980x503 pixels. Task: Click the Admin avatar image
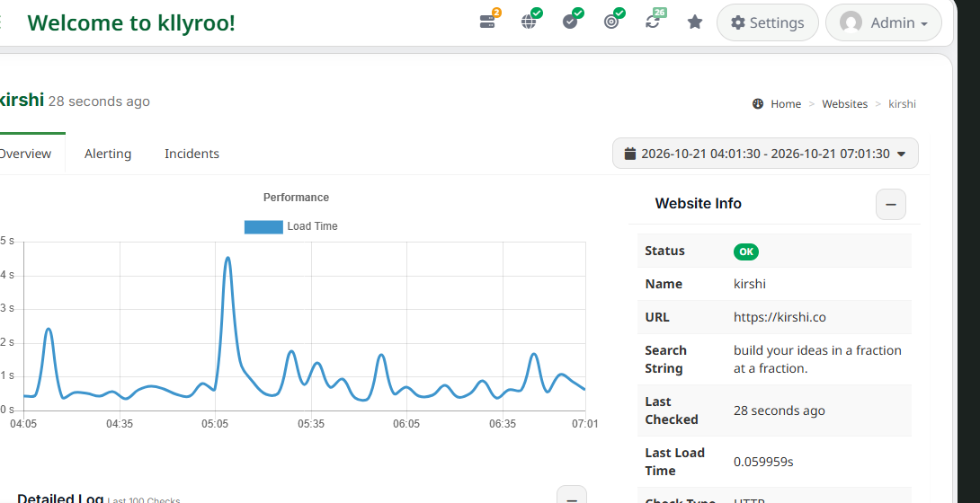coord(851,22)
